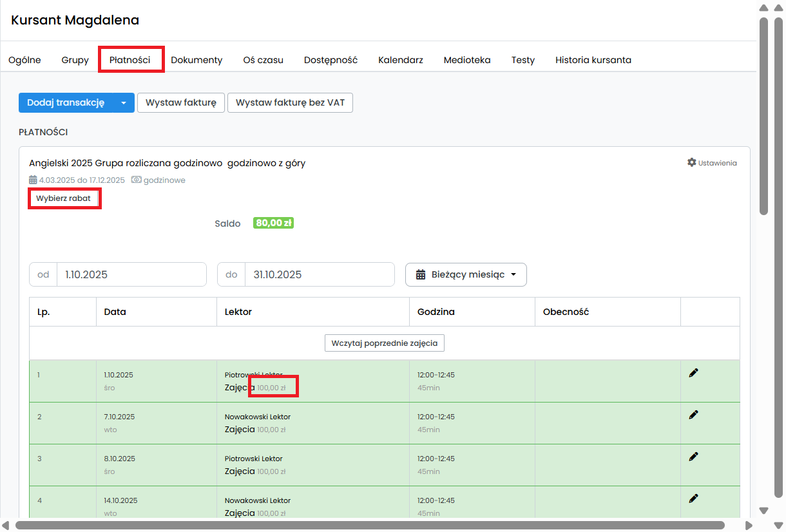Click the Wystaw fakturę button
The height and width of the screenshot is (532, 786).
[x=181, y=103]
